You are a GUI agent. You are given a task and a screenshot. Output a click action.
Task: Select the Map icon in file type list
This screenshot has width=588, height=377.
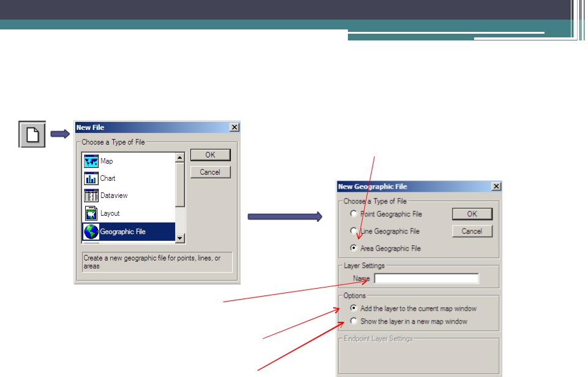tap(91, 161)
